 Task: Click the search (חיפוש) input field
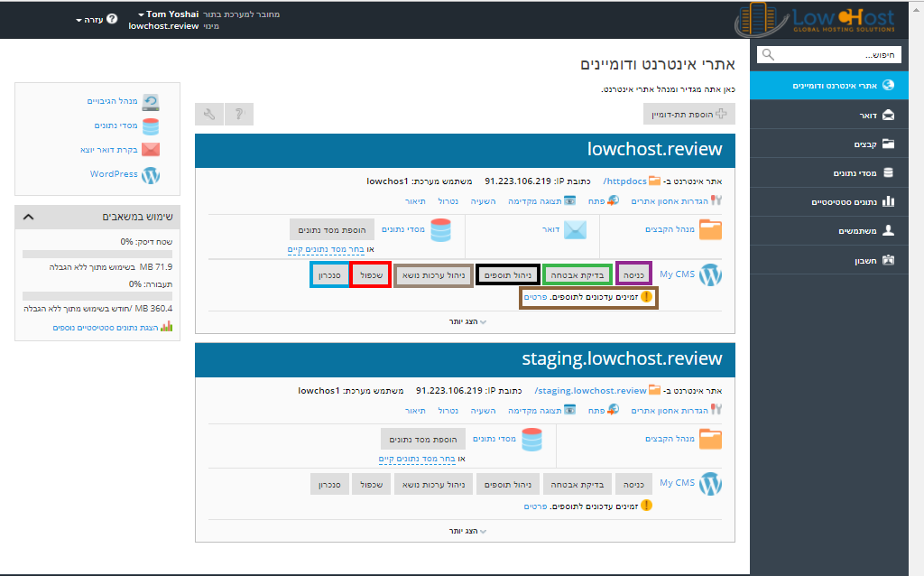pos(828,55)
